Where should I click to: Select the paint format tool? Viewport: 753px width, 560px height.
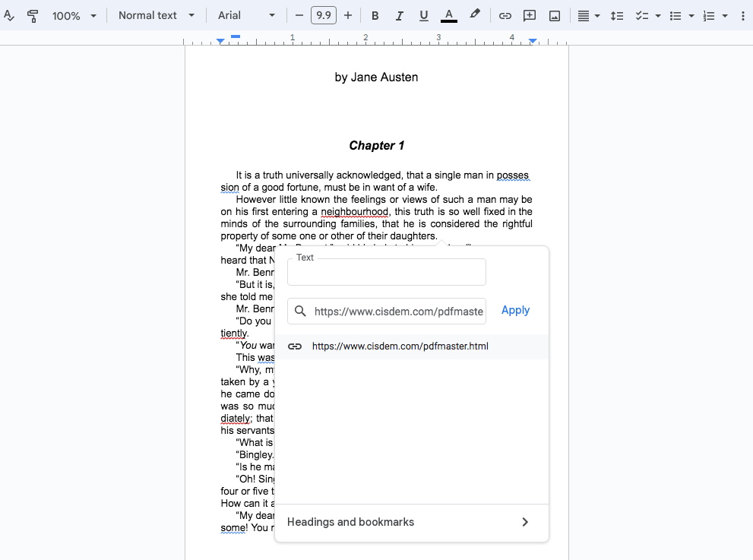click(x=32, y=16)
